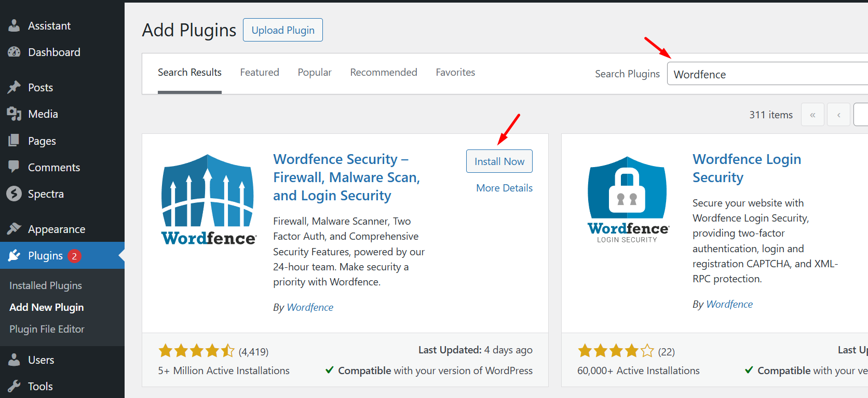
Task: Click the 311 items count text
Action: pyautogui.click(x=771, y=115)
